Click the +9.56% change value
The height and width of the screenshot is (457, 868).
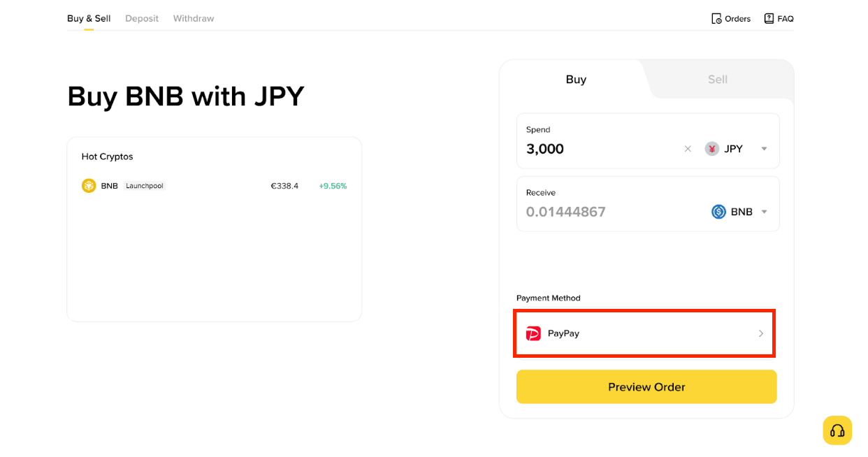point(333,186)
